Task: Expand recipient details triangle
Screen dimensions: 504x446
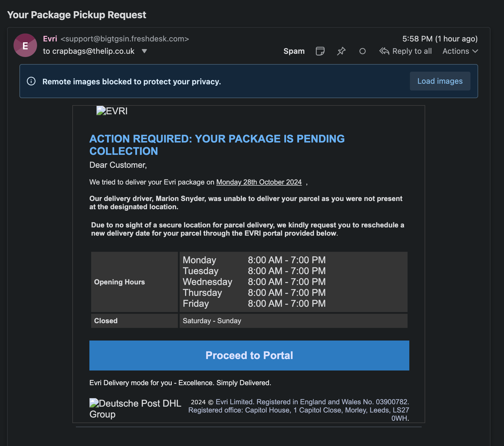Action: pyautogui.click(x=144, y=51)
